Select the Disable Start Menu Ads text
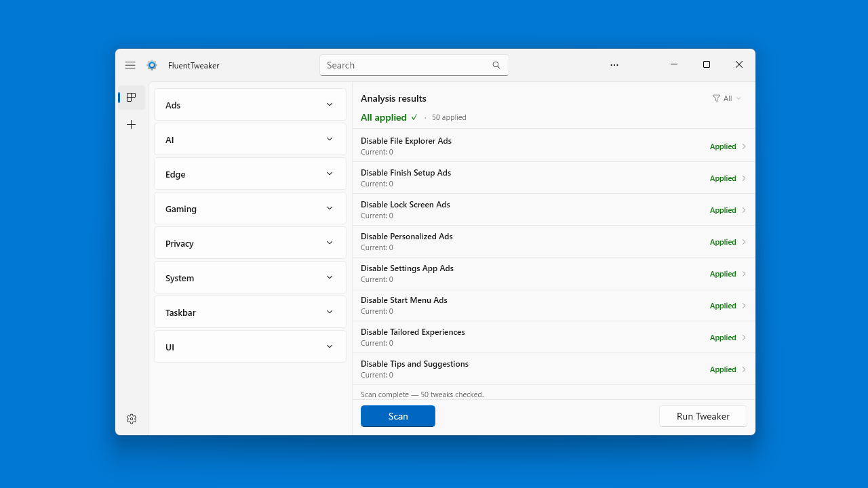Screen dimensions: 868x488 (404, 300)
